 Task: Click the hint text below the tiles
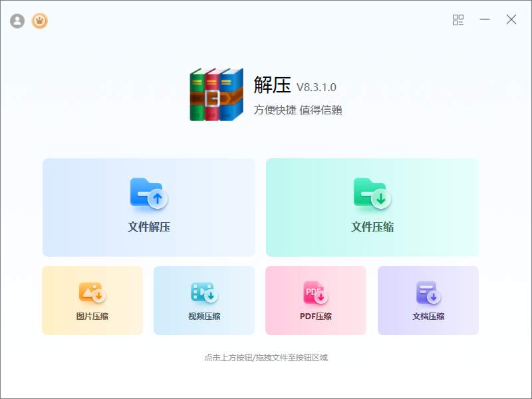[x=266, y=358]
